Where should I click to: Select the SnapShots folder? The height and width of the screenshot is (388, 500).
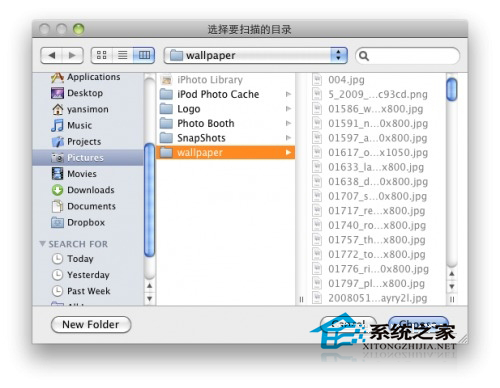pyautogui.click(x=226, y=138)
